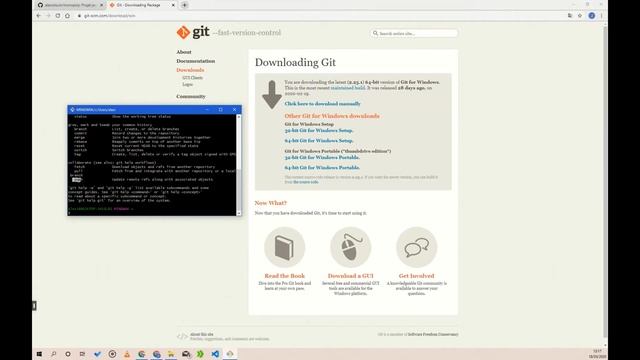This screenshot has height=360, width=640.
Task: Open the Get Involved link
Action: pyautogui.click(x=416, y=276)
